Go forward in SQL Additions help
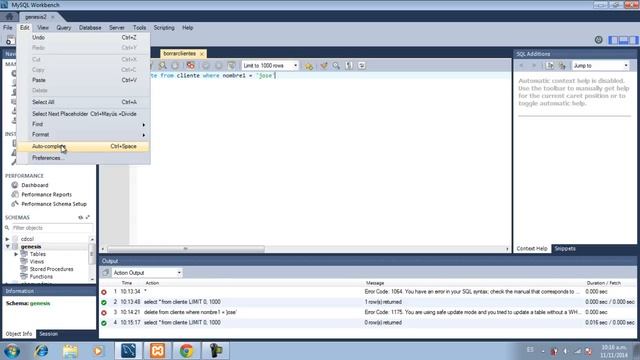The height and width of the screenshot is (360, 640). 533,65
